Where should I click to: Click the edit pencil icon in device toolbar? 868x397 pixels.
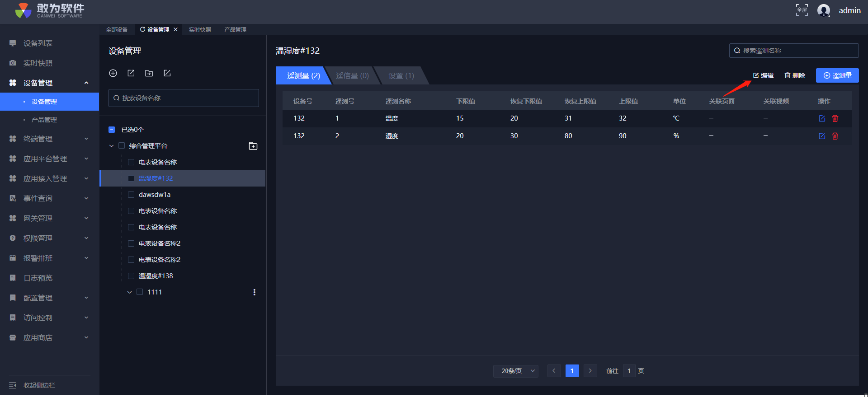pyautogui.click(x=167, y=73)
